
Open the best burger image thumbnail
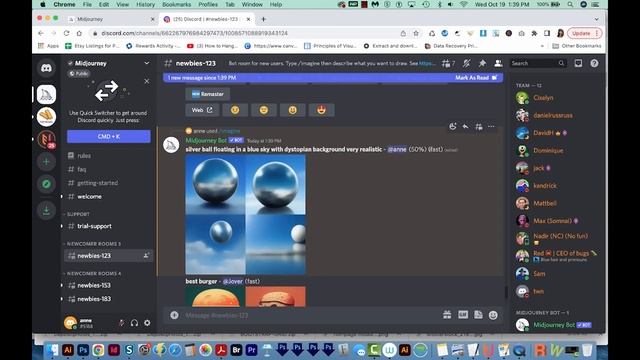pos(245,296)
